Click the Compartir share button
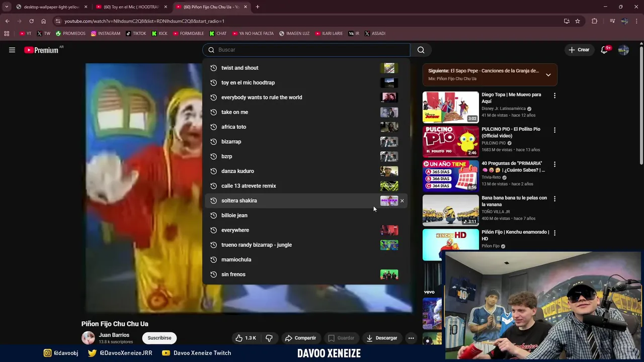The image size is (644, 362). tap(300, 338)
